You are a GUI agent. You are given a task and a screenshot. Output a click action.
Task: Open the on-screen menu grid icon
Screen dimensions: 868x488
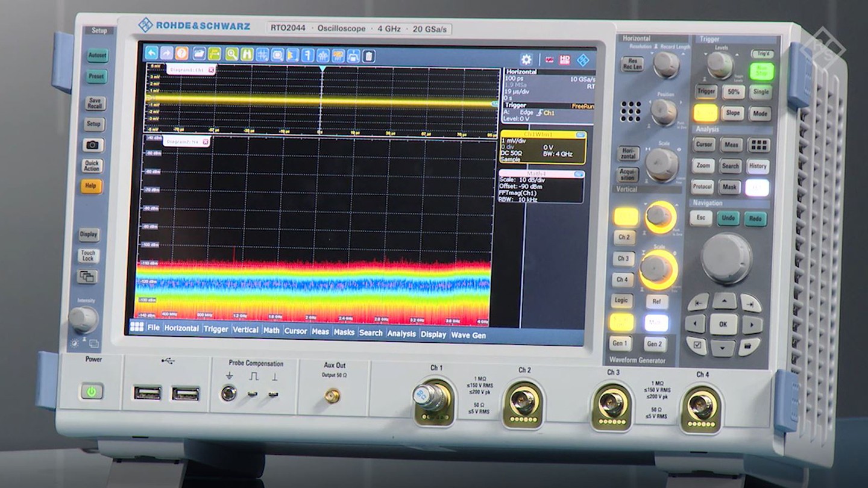(136, 327)
